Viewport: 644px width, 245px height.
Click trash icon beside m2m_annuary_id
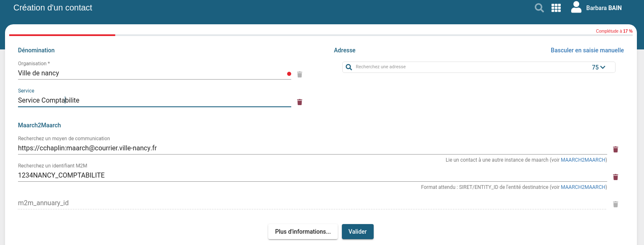tap(615, 204)
